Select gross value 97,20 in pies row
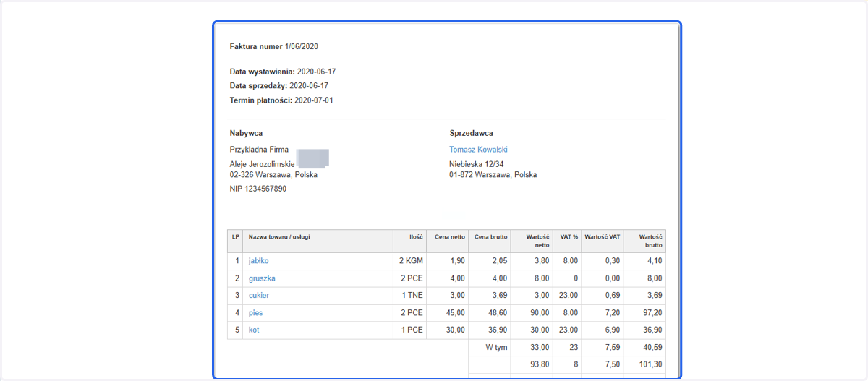 click(652, 313)
